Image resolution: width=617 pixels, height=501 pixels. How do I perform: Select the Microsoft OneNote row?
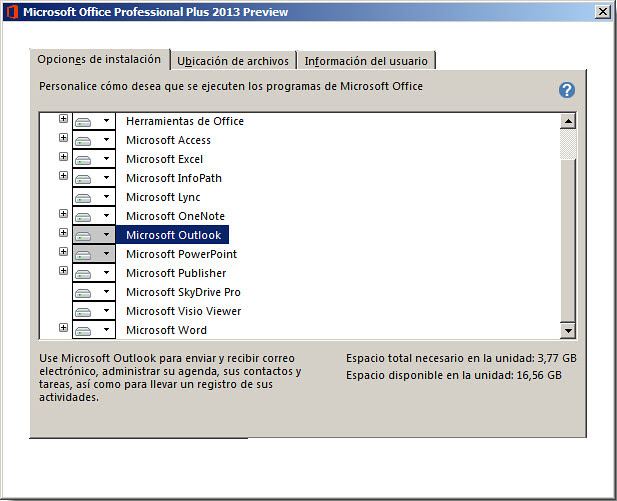coord(175,216)
